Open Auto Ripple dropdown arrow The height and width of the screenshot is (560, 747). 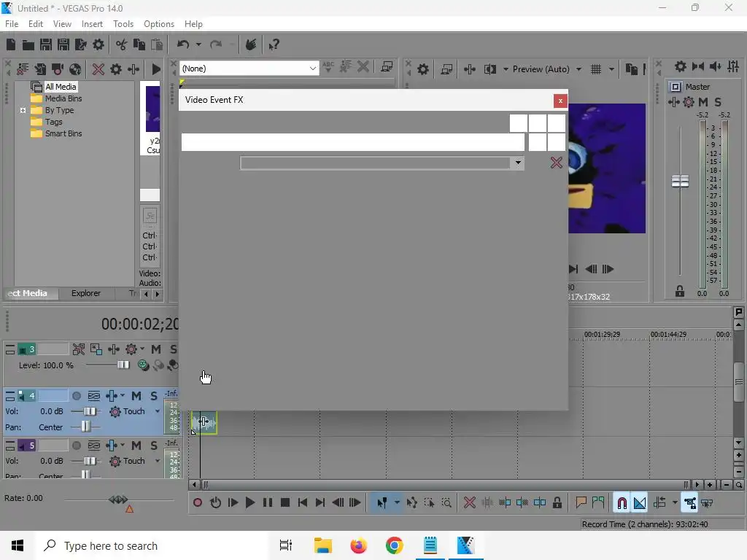[675, 503]
